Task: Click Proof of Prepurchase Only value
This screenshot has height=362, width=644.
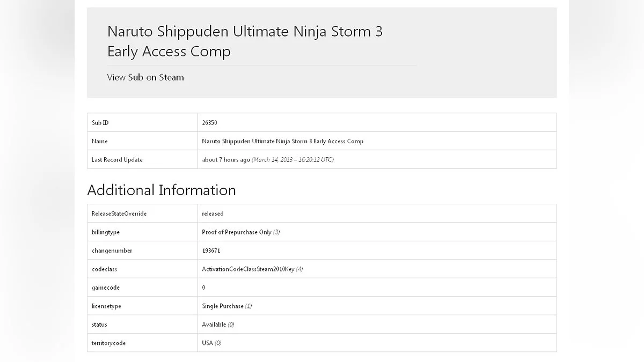Action: 237,232
